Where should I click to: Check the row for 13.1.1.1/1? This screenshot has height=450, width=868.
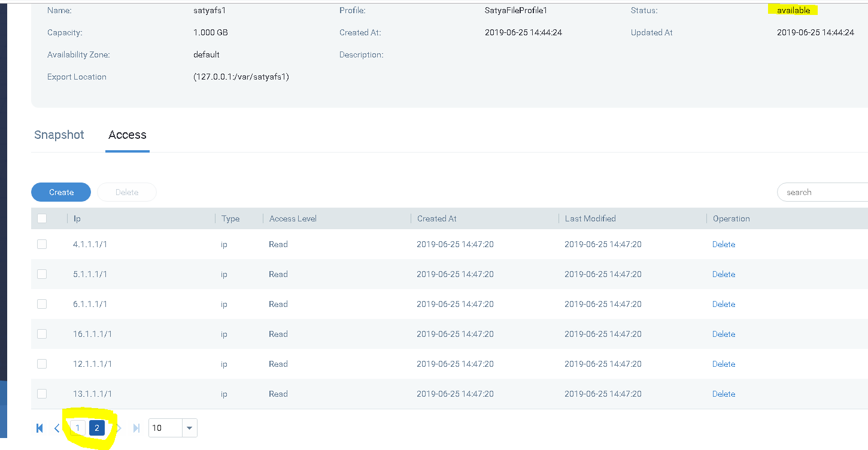tap(41, 394)
